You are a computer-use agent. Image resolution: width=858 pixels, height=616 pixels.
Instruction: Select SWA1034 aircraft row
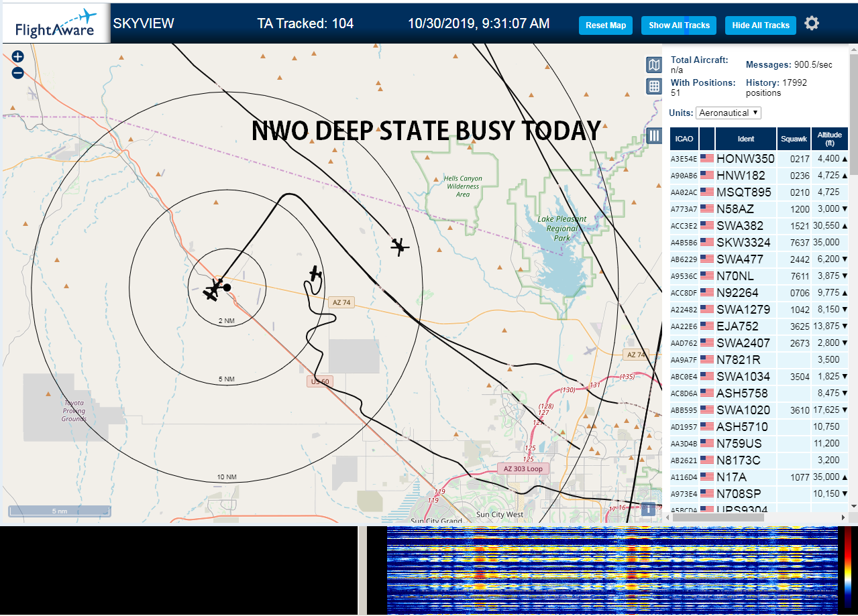click(759, 377)
